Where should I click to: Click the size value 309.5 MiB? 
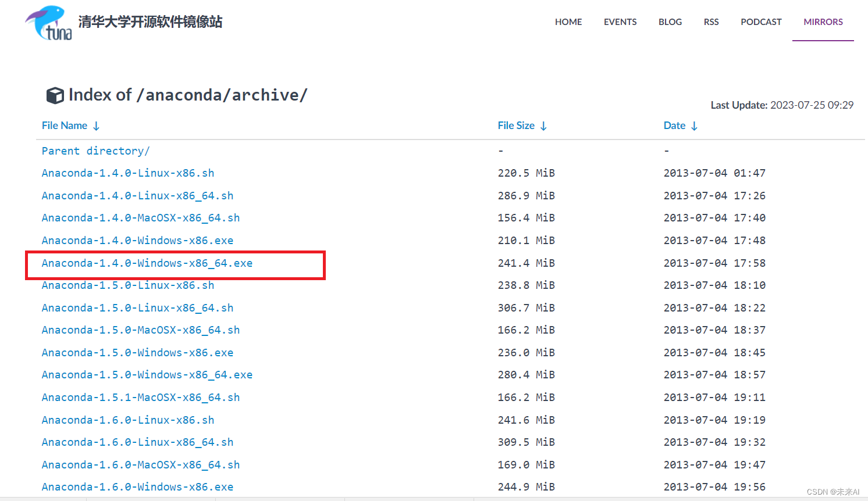526,442
